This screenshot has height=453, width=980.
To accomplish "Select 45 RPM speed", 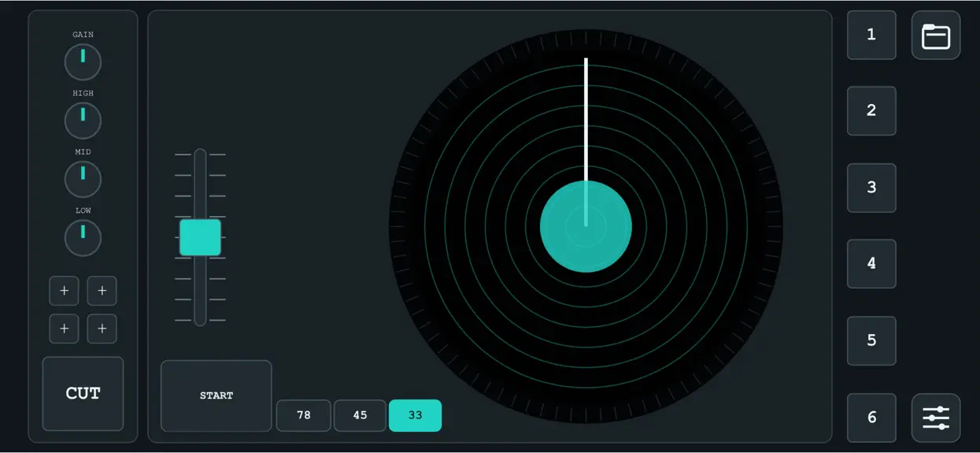I will pyautogui.click(x=360, y=415).
